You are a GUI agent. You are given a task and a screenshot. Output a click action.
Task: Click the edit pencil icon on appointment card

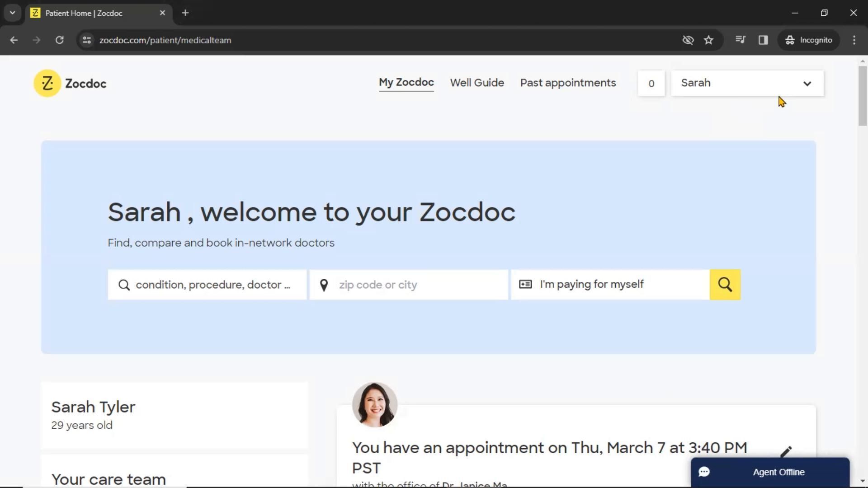[x=786, y=451]
